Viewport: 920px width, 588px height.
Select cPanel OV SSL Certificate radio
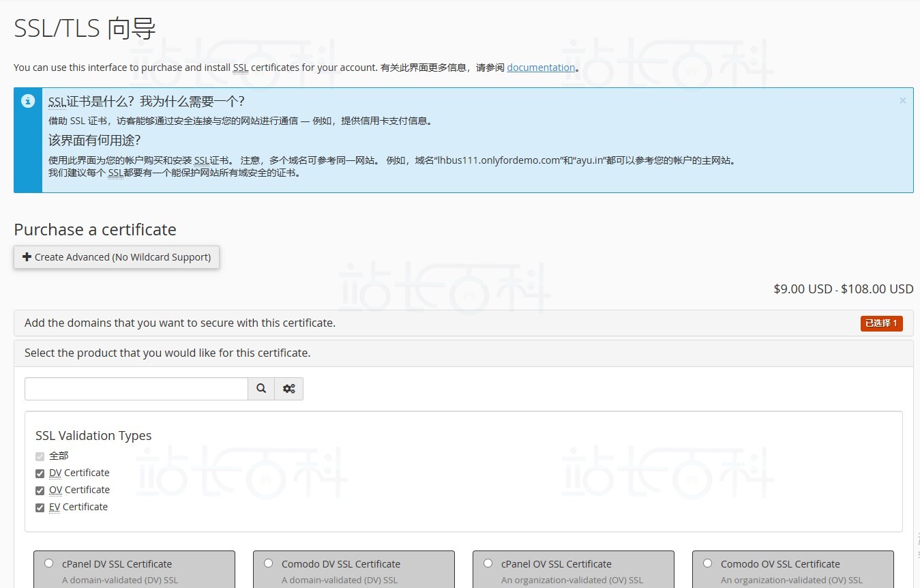488,563
